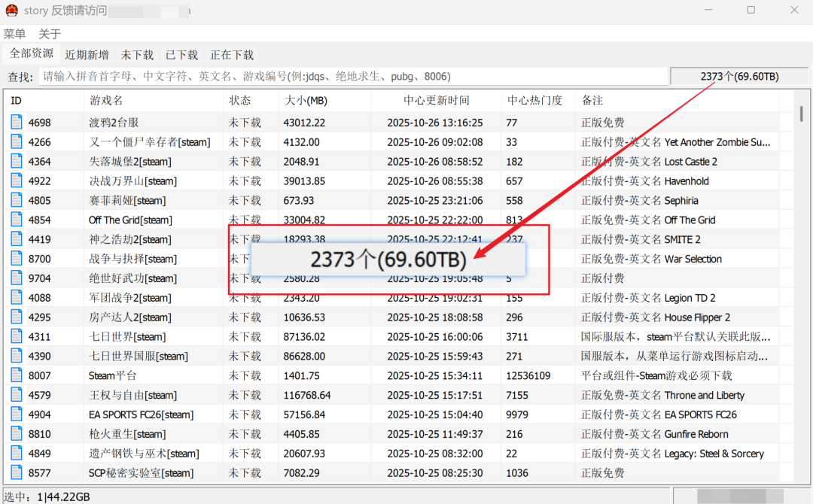Switch to the 未下载 tab
This screenshot has width=813, height=504.
[x=137, y=55]
